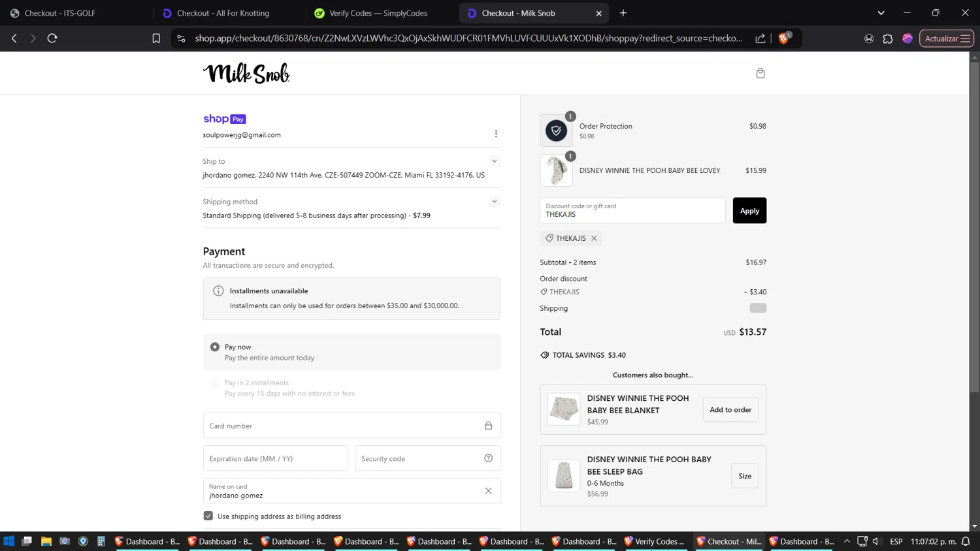This screenshot has height=551, width=980.
Task: Open the browser main menu
Action: (x=966, y=39)
